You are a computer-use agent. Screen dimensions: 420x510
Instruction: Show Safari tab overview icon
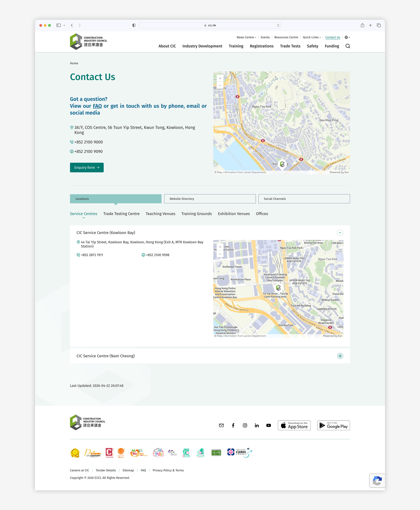pos(379,25)
